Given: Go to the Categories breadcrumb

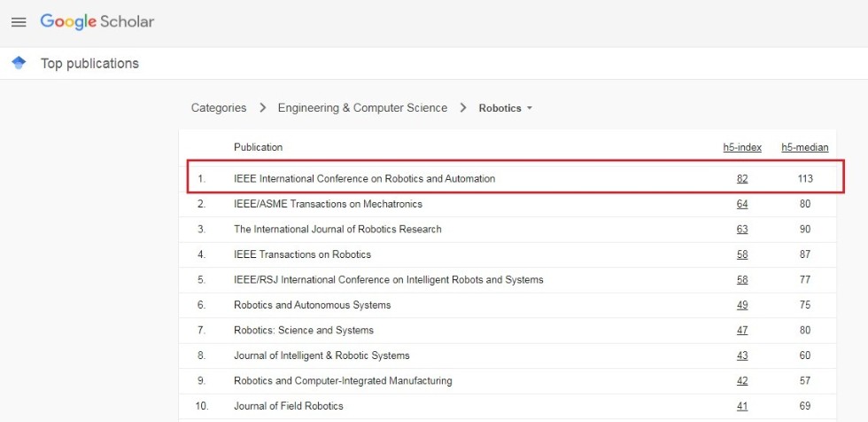Looking at the screenshot, I should coord(219,108).
